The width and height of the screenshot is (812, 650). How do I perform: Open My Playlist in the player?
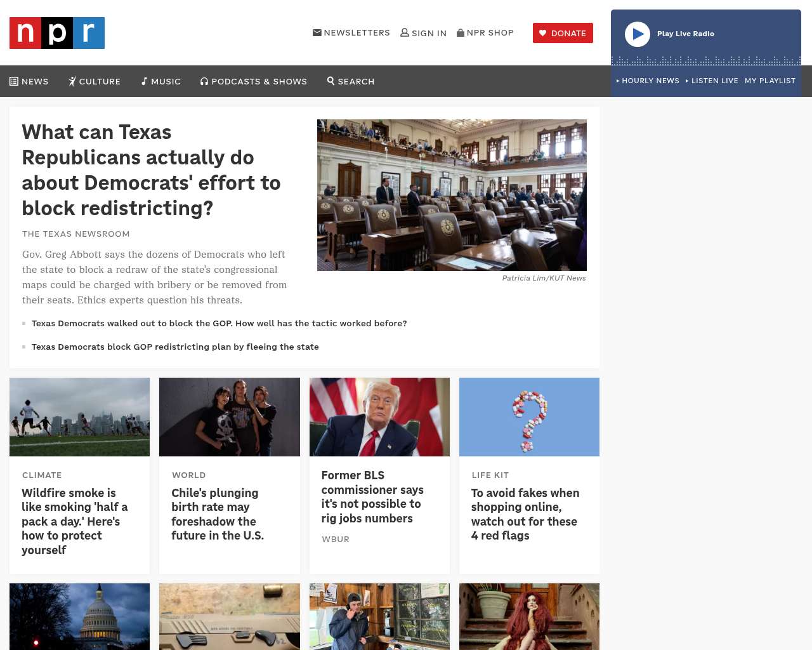coord(770,81)
